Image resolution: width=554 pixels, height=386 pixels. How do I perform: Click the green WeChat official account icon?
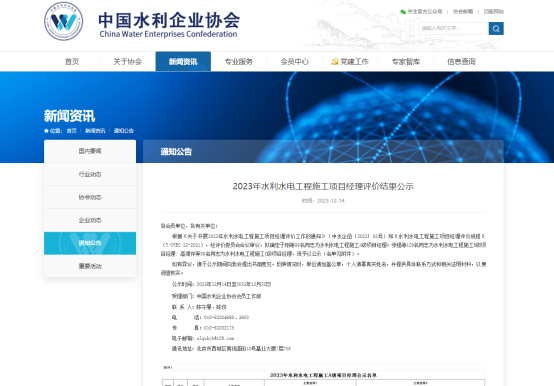pos(403,12)
